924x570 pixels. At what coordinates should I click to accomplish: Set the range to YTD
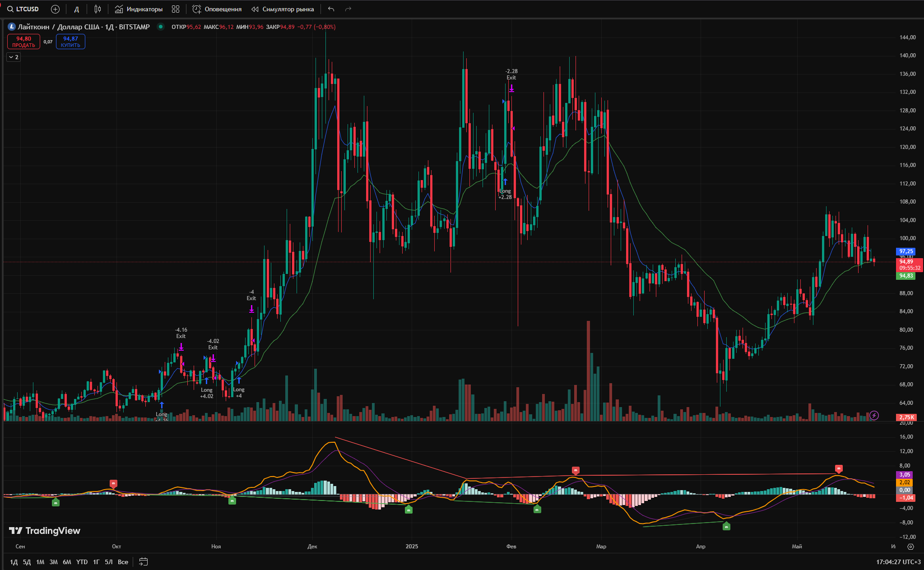click(82, 562)
